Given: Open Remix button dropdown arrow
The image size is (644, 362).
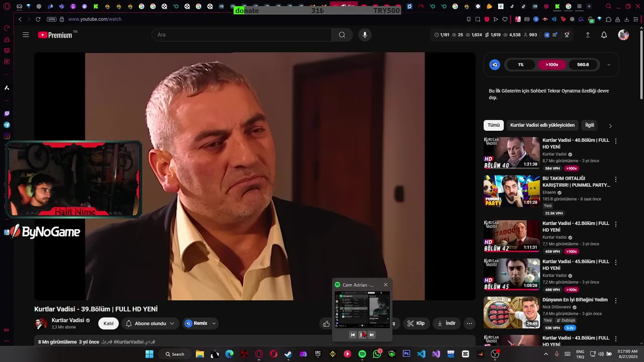Looking at the screenshot, I should [x=214, y=323].
